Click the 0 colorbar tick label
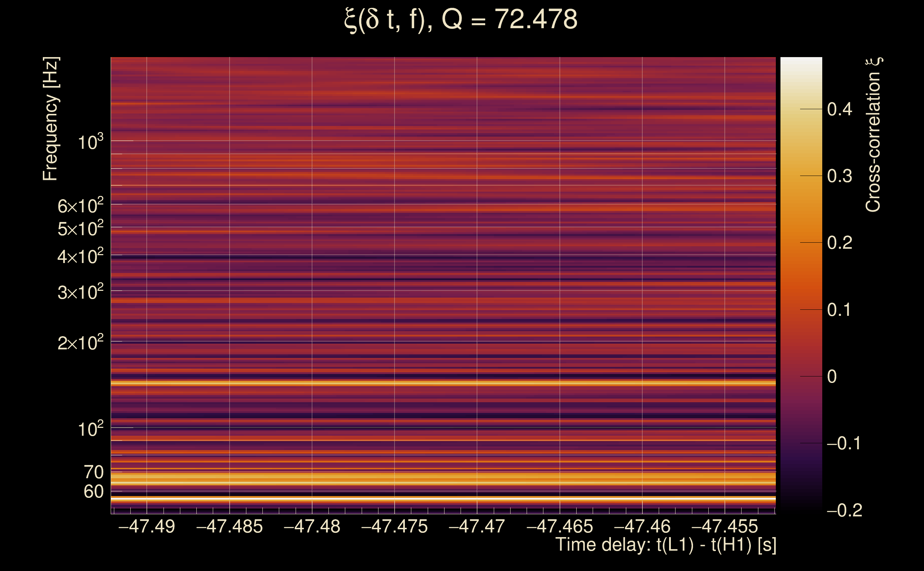 [832, 377]
